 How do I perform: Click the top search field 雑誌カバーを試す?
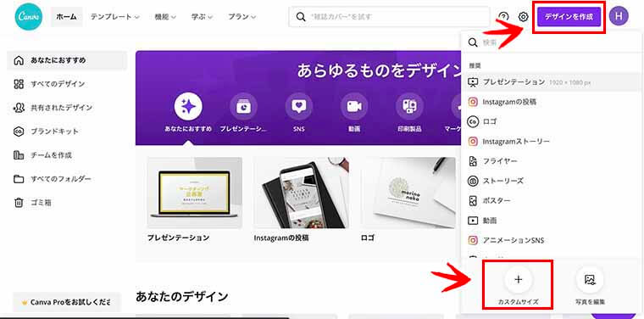[x=389, y=17]
